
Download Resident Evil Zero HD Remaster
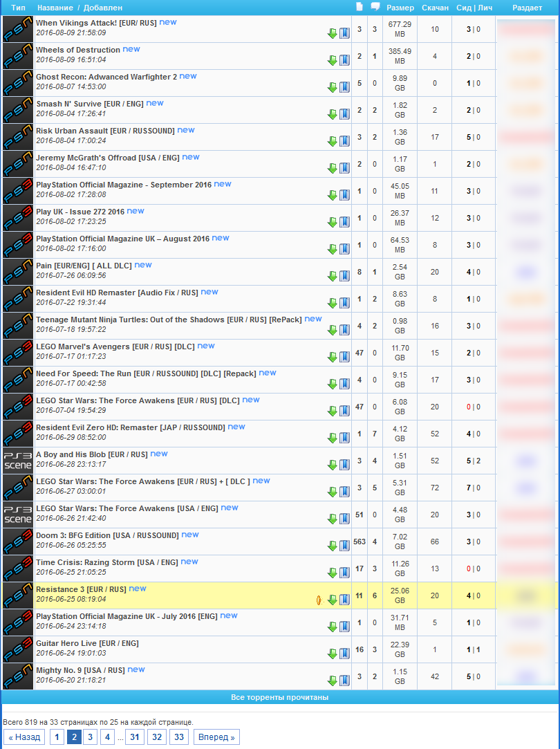(x=333, y=438)
